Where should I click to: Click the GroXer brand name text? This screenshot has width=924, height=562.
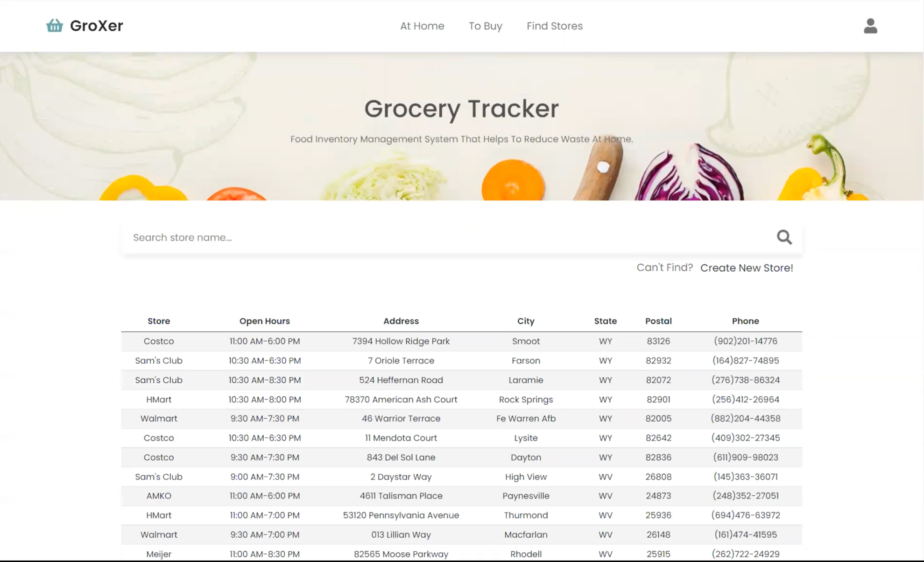click(x=96, y=26)
